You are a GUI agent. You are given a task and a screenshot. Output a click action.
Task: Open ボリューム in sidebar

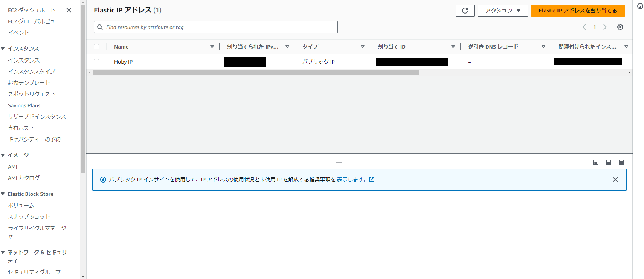point(21,206)
